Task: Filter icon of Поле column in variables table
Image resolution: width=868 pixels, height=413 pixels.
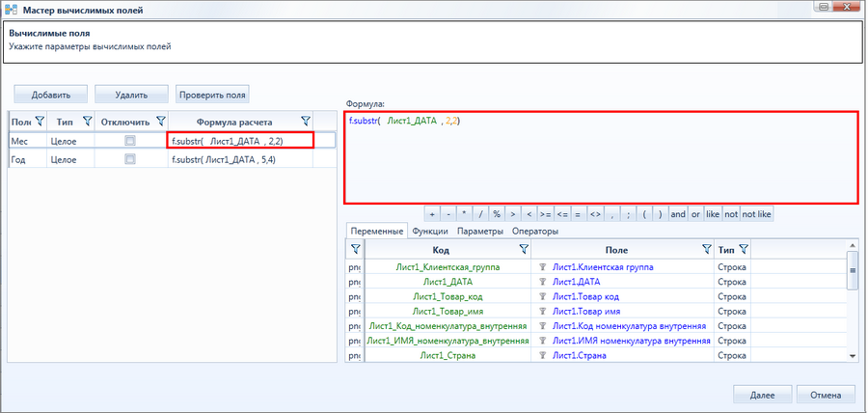Action: click(706, 250)
